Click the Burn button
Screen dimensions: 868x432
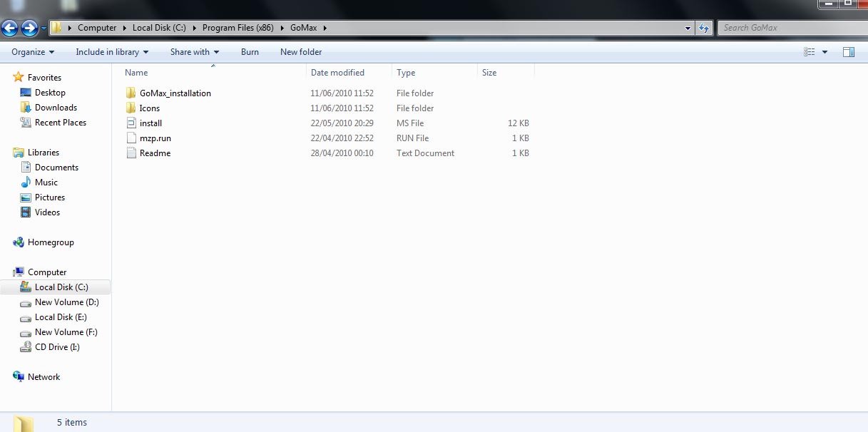click(x=250, y=52)
